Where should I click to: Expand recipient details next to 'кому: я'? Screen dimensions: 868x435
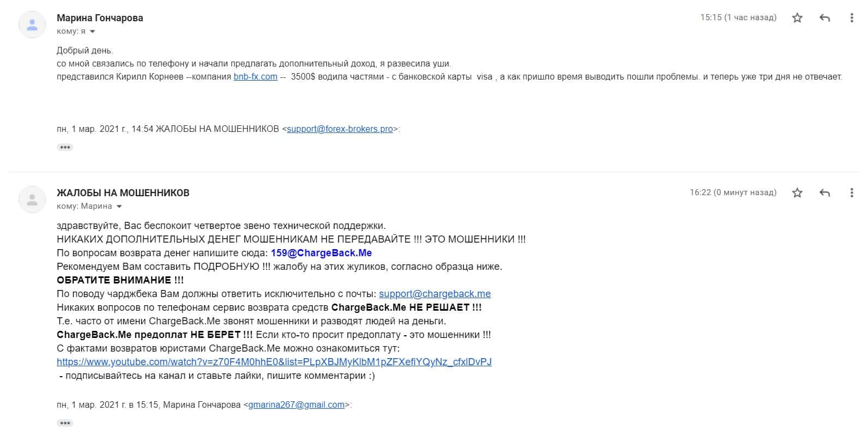(92, 32)
